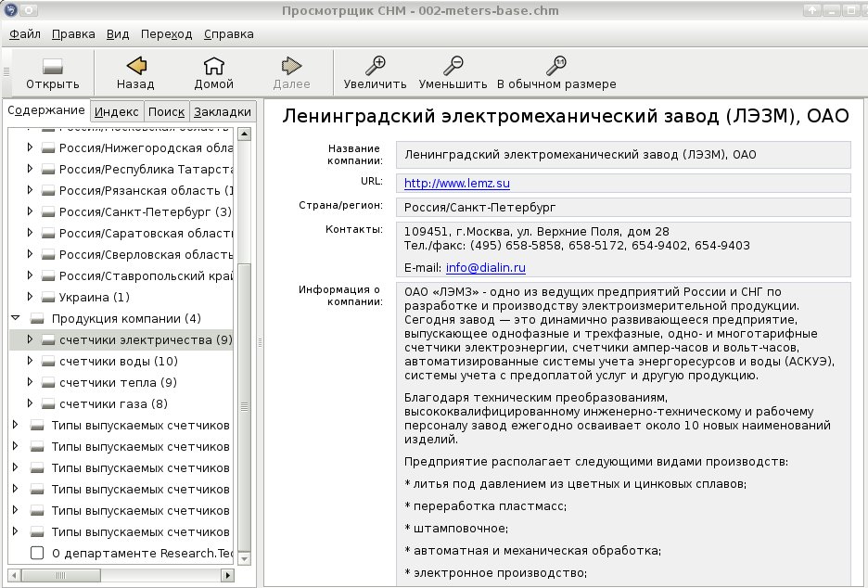Click the tree's horizontal scrollbar thumb

[x=61, y=575]
